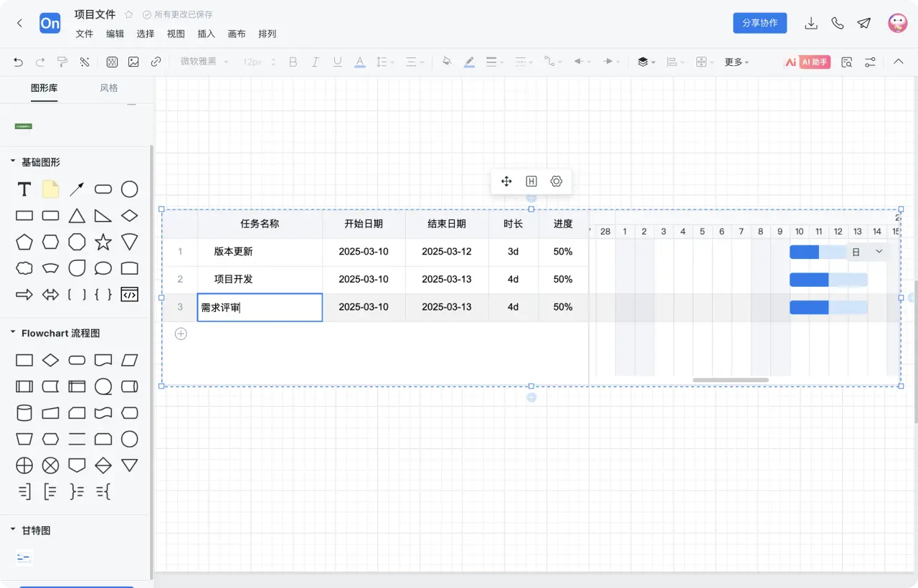Screen dimensions: 918x588
Task: Open the 插入 menu
Action: click(x=206, y=34)
